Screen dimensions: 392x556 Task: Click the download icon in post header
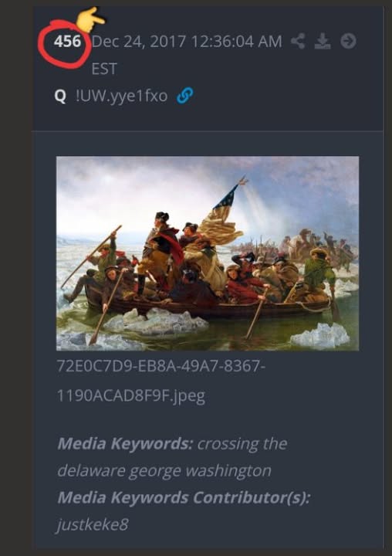tap(323, 41)
